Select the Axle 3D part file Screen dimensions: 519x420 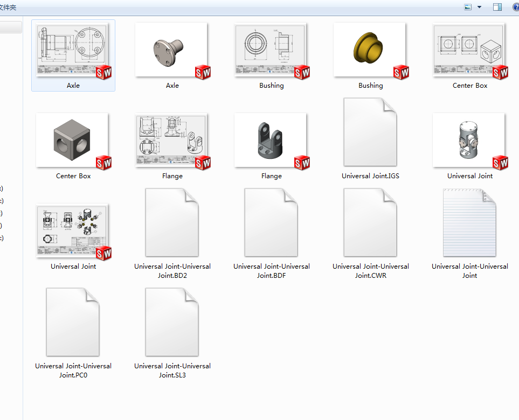click(171, 50)
